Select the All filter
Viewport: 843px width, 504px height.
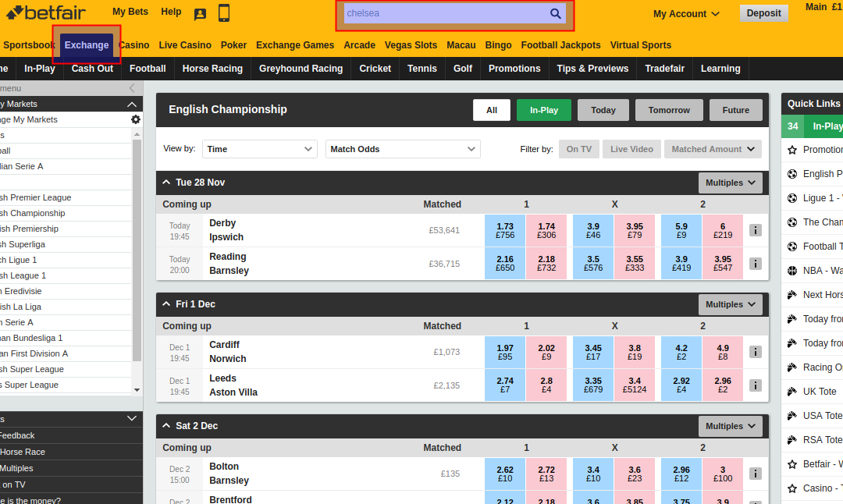click(492, 110)
